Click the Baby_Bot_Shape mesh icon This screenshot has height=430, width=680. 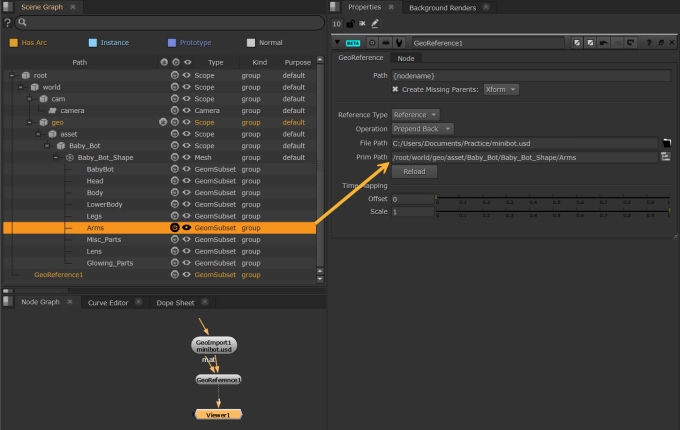point(70,157)
